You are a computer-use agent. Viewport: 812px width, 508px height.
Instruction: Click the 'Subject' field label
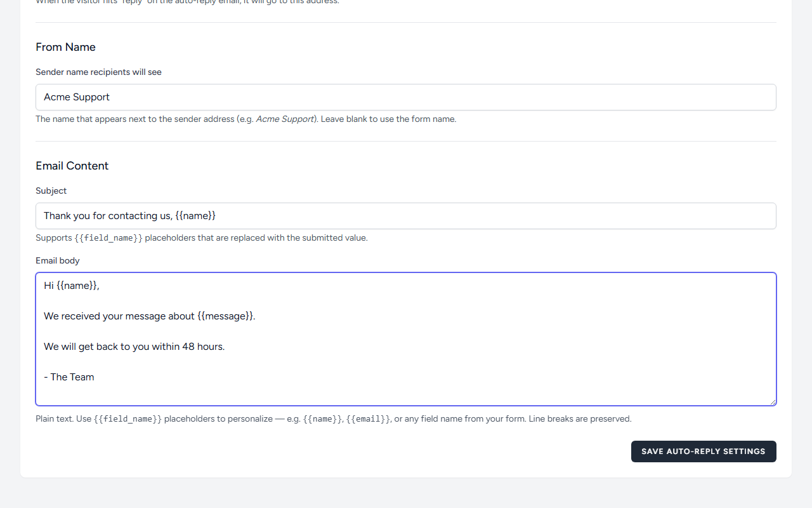coord(51,190)
